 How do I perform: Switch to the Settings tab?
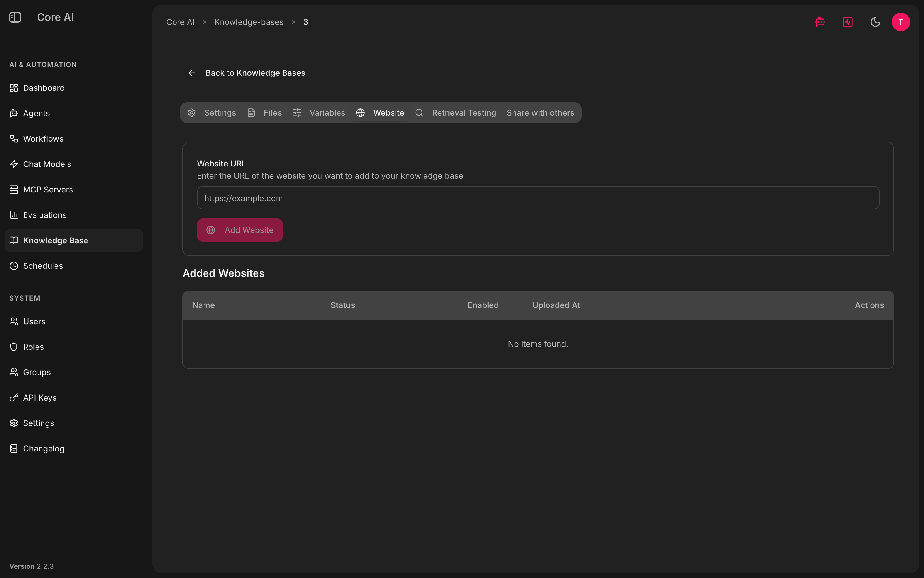pos(212,113)
